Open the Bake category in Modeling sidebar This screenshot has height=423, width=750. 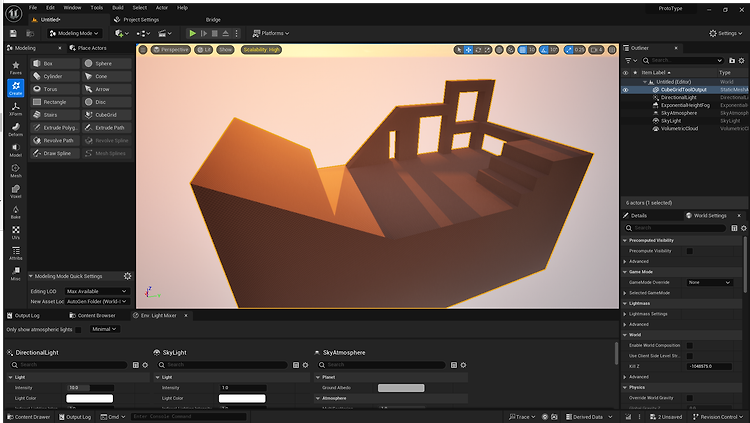coord(16,212)
